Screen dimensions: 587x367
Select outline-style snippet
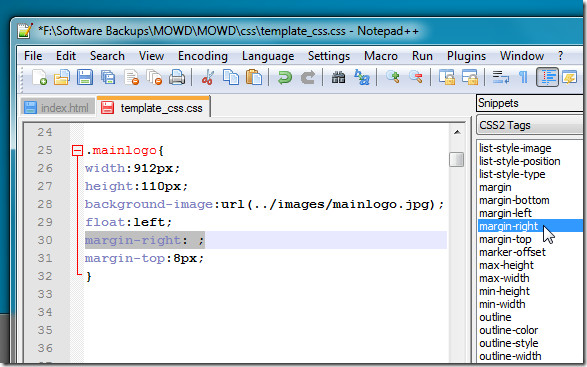click(x=508, y=343)
